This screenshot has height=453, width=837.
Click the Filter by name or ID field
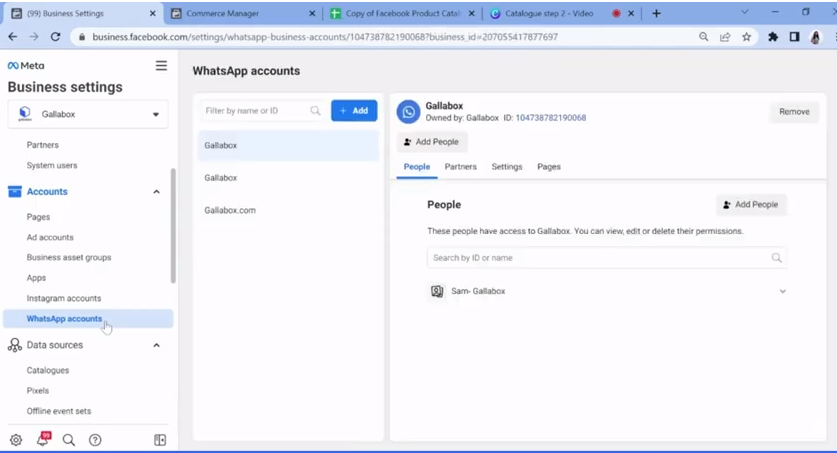coord(262,110)
